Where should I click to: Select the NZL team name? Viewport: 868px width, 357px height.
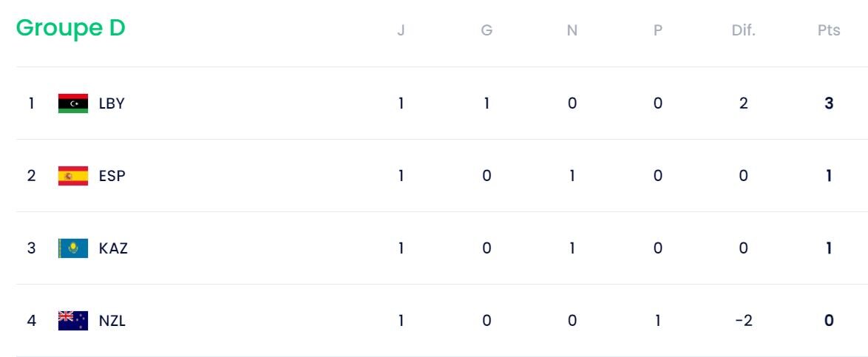[x=112, y=321]
